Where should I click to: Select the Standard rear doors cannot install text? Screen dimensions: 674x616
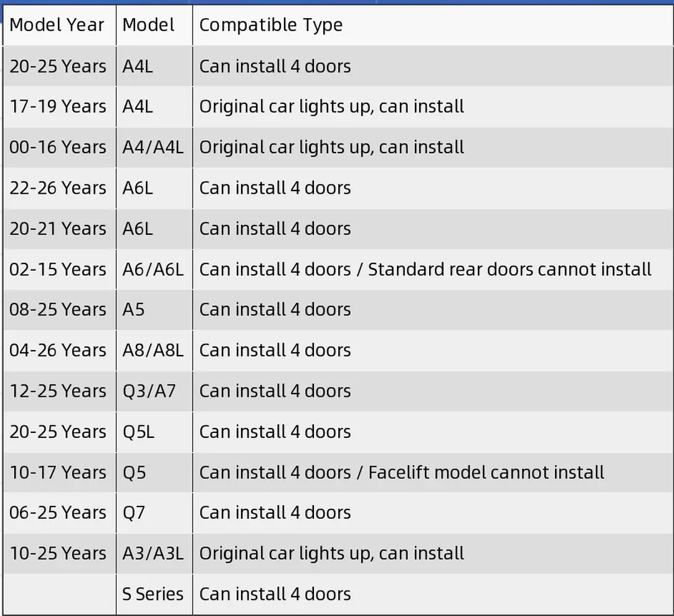[510, 270]
